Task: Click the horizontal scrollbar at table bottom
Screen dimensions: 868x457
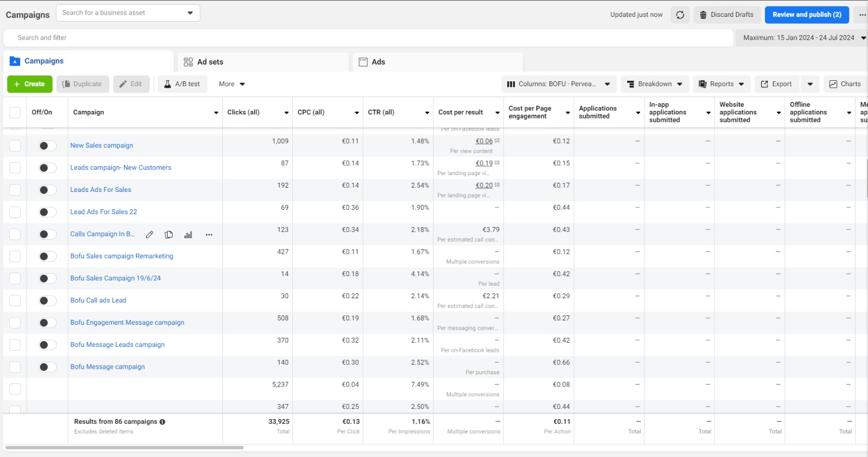Action: pos(124,448)
